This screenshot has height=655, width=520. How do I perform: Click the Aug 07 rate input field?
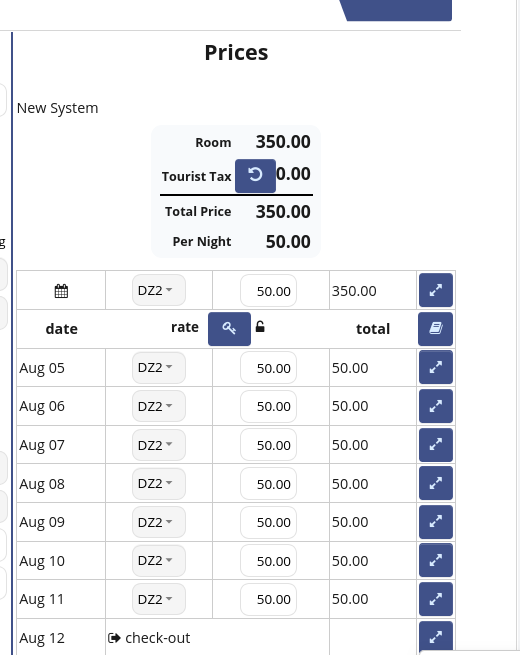pos(269,445)
